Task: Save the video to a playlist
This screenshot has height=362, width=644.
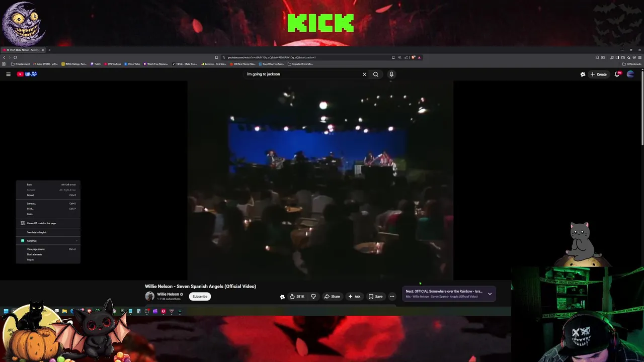Action: pyautogui.click(x=375, y=296)
